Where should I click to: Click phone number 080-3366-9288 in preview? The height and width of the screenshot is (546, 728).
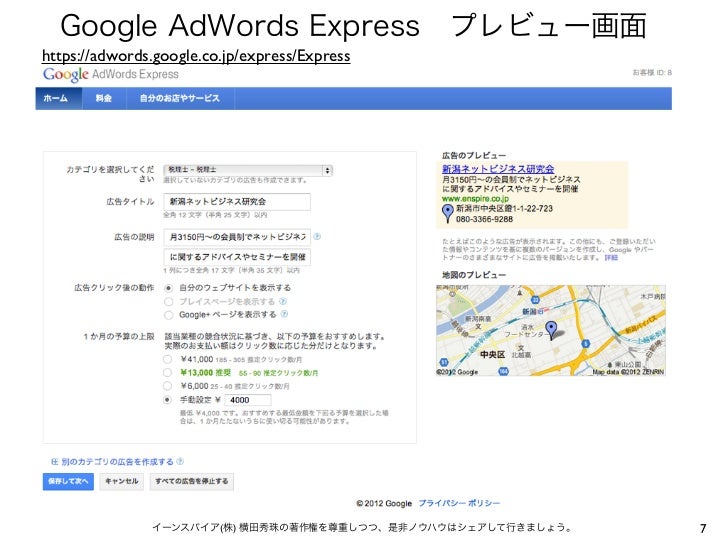(x=484, y=219)
